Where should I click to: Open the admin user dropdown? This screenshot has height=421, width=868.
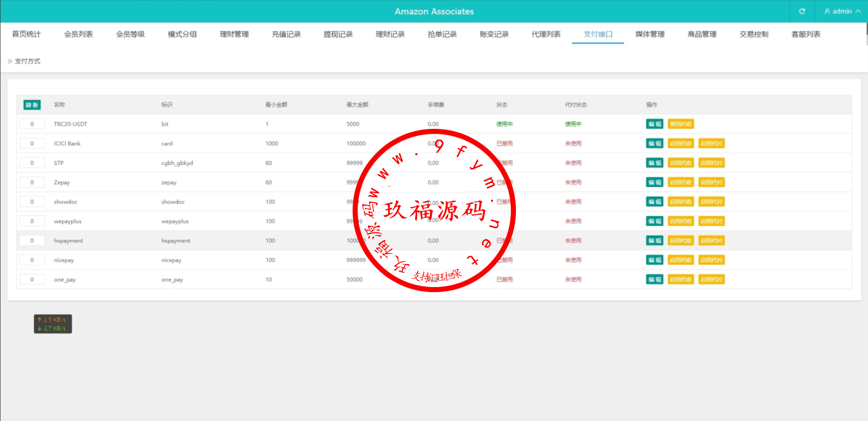click(841, 11)
